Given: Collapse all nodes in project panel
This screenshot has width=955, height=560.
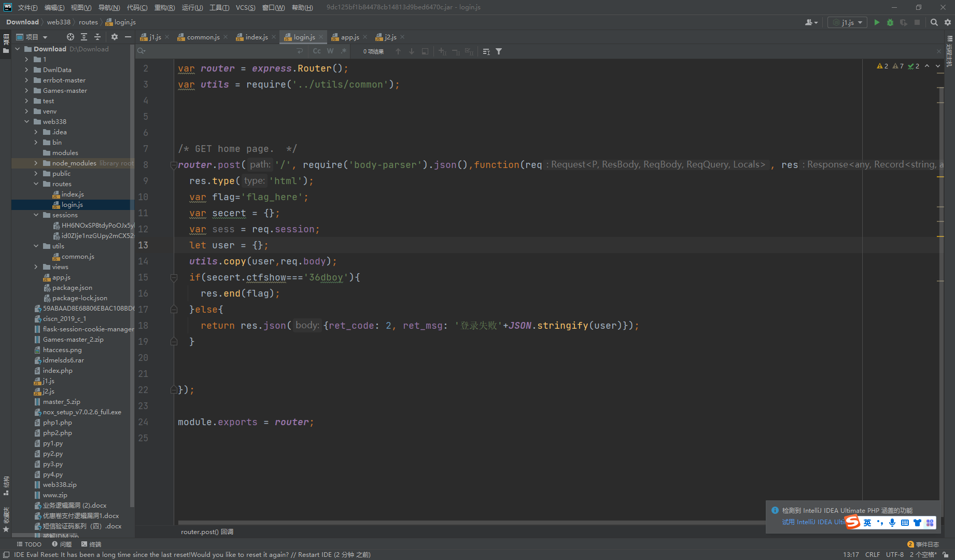Looking at the screenshot, I should pos(97,37).
